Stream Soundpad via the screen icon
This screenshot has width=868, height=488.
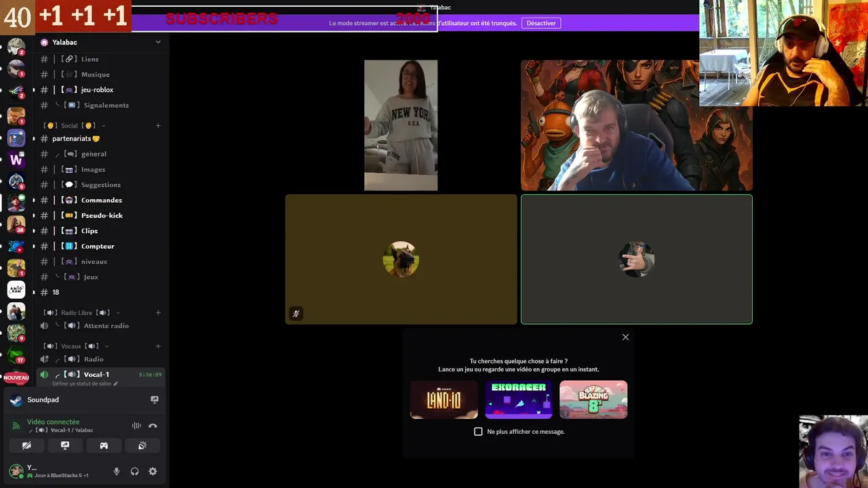155,400
